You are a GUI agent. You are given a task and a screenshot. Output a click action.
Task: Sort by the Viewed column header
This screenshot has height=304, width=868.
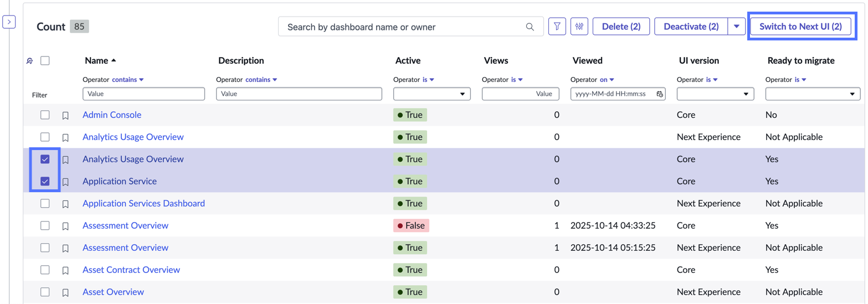click(x=587, y=60)
